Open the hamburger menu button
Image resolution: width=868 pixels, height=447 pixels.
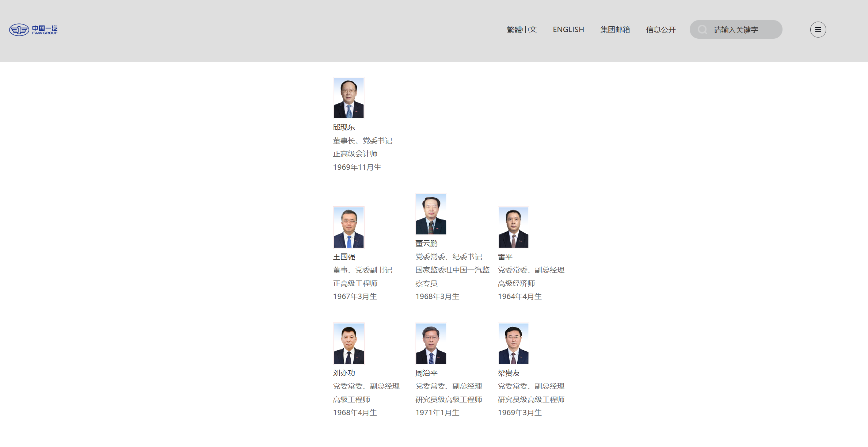818,30
